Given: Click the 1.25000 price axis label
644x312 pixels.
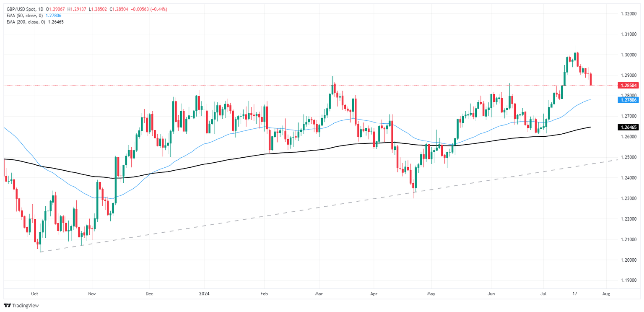Looking at the screenshot, I should pyautogui.click(x=627, y=157).
